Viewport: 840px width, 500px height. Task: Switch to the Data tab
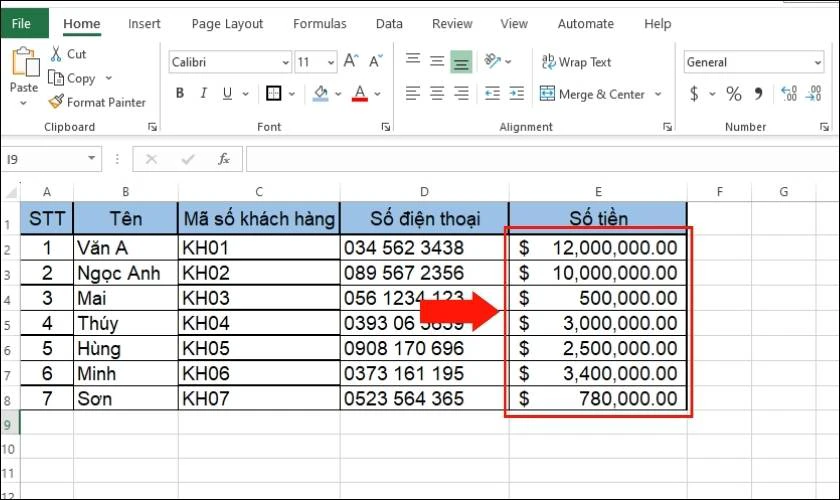389,24
